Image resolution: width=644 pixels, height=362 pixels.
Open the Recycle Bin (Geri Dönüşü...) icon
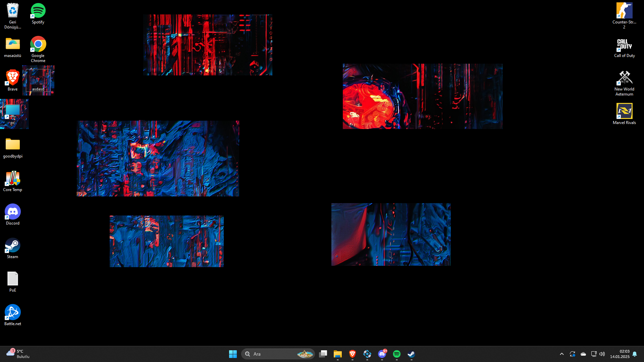point(12,16)
